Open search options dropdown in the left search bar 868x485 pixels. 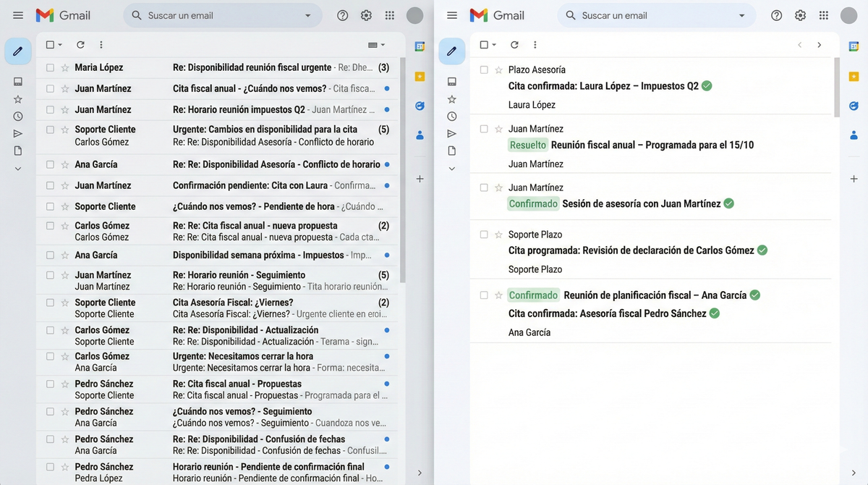[308, 15]
